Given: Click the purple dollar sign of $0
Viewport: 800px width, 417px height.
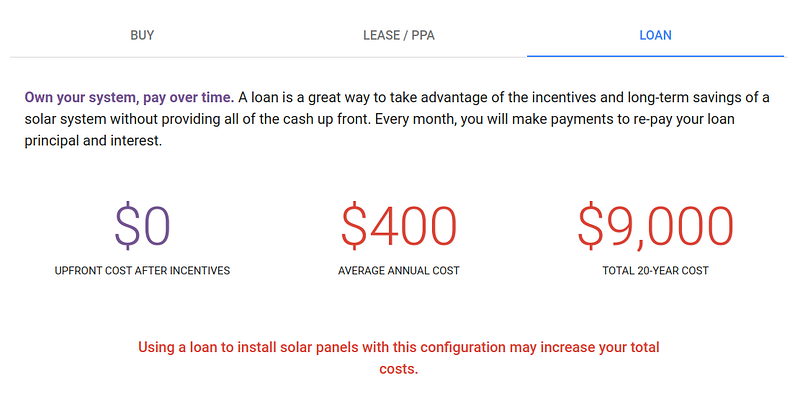Looking at the screenshot, I should point(128,226).
